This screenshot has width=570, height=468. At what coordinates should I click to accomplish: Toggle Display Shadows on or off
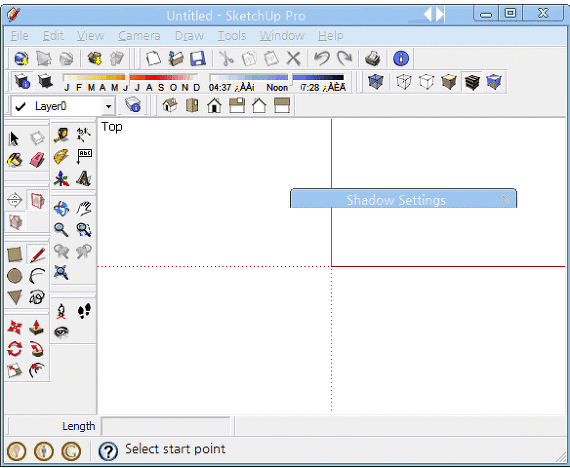point(45,81)
